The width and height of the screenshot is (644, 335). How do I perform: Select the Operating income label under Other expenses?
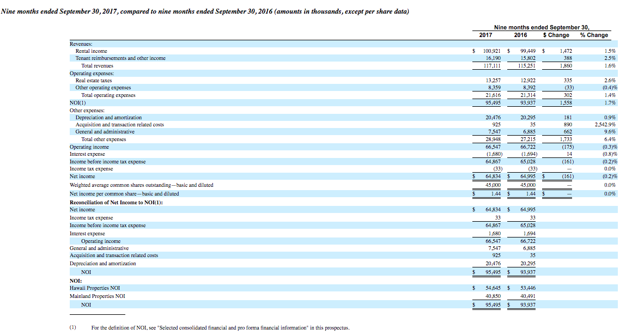[89, 147]
